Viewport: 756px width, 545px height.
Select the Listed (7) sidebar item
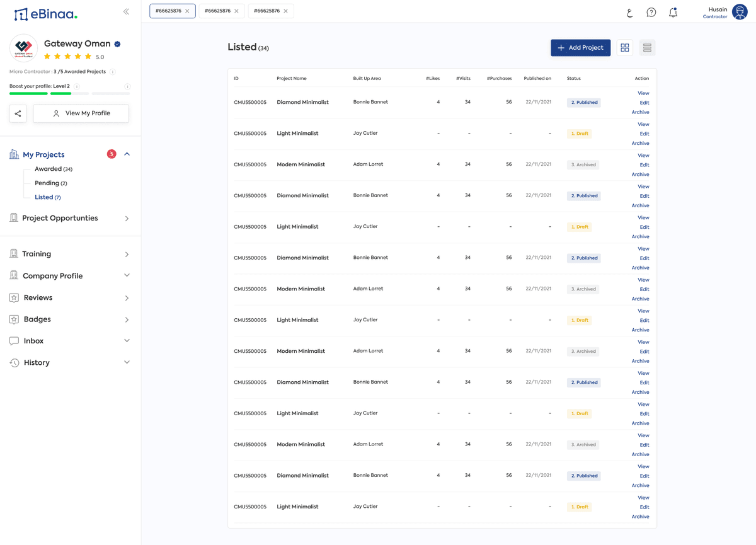click(48, 197)
